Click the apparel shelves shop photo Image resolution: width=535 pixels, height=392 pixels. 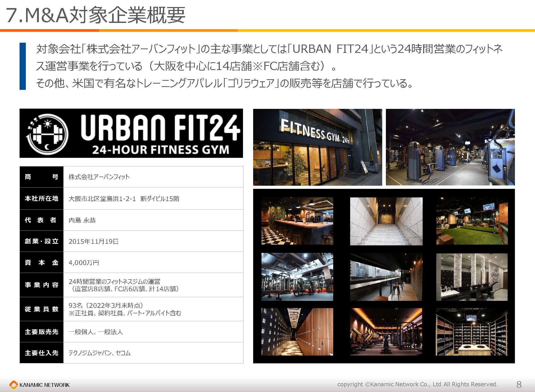[472, 332]
